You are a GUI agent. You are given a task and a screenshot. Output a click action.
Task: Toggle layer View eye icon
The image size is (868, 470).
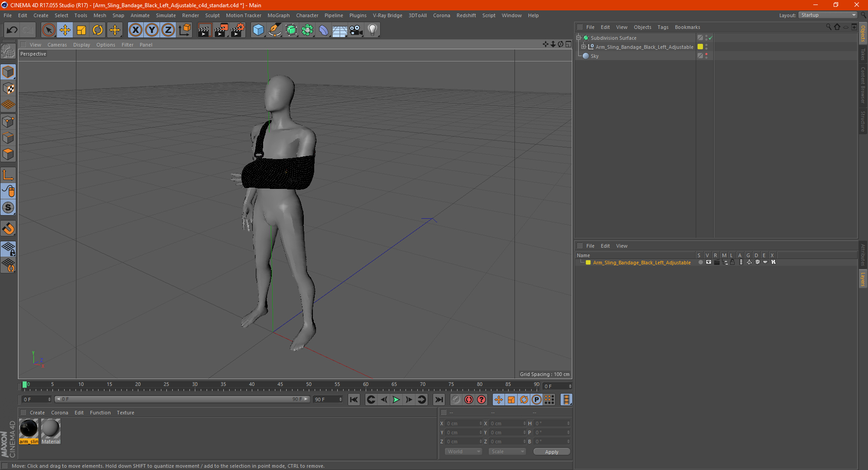point(708,263)
